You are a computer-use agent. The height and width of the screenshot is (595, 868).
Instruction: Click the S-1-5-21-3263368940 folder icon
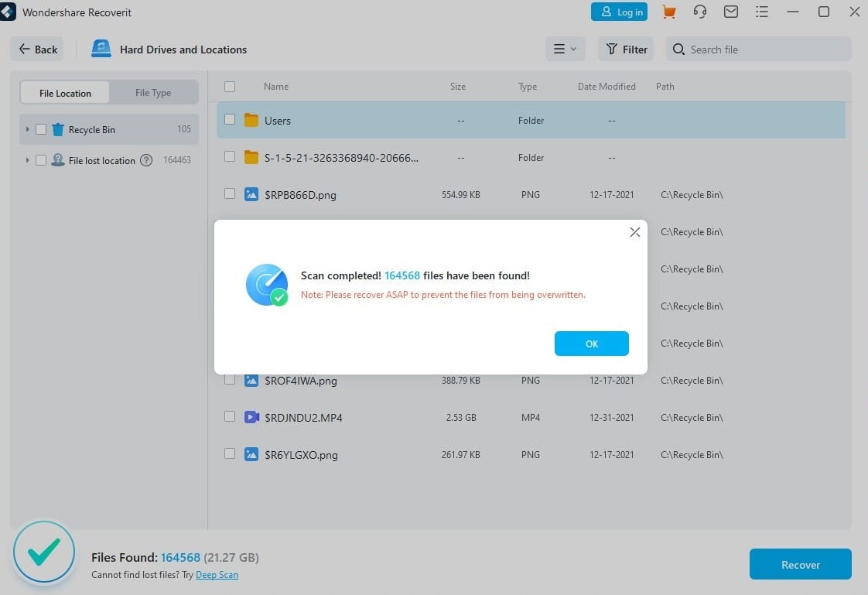251,157
